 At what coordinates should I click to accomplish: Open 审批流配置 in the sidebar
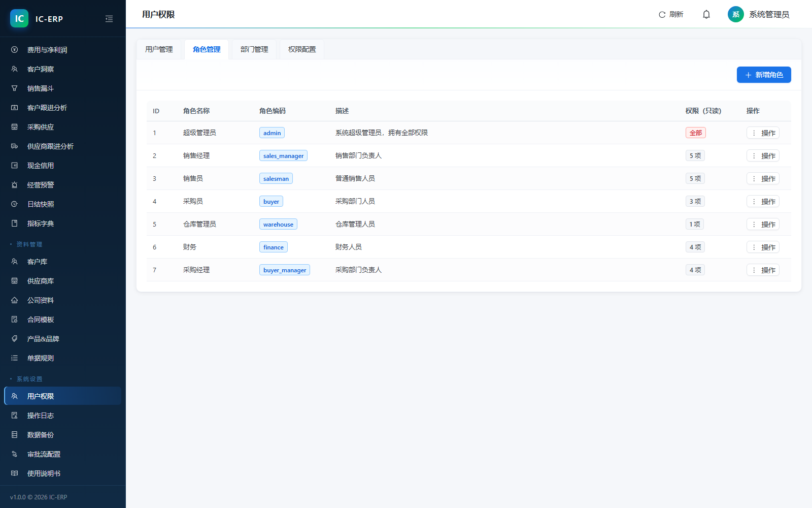[63, 454]
